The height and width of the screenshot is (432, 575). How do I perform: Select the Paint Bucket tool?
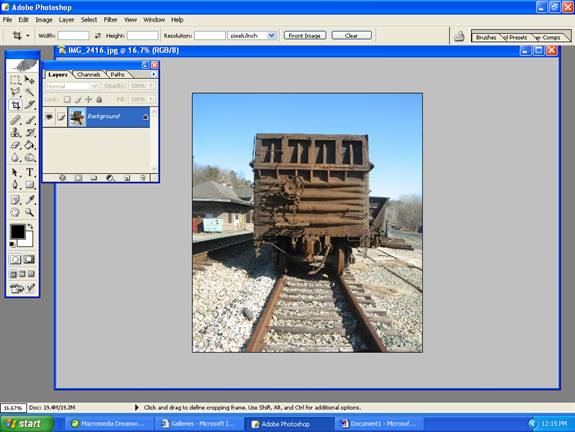29,145
